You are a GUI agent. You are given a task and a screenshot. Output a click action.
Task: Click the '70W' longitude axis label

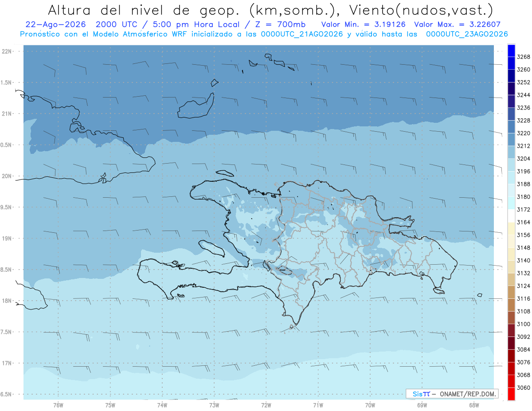(370, 405)
